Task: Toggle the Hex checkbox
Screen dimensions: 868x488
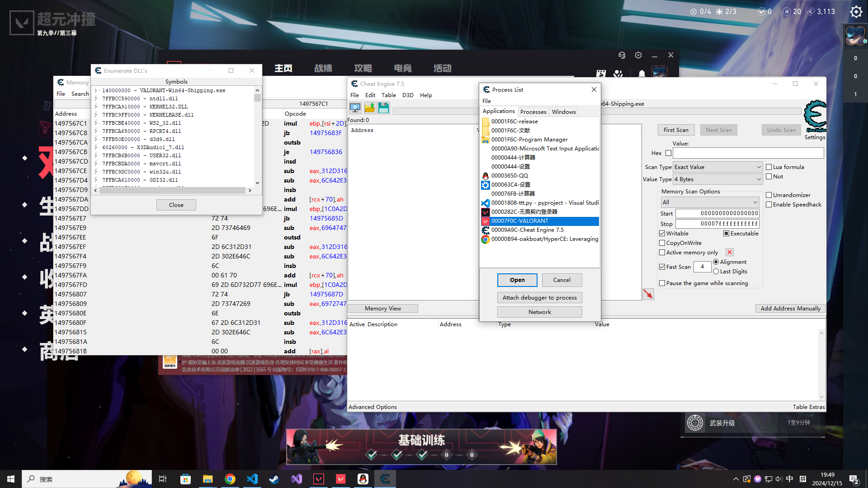Action: click(x=668, y=153)
